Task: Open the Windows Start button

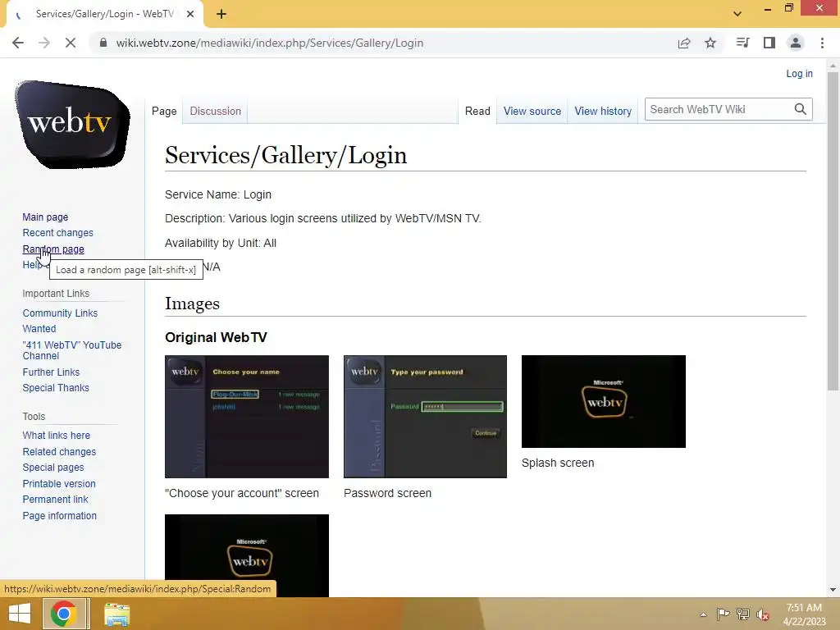Action: [x=20, y=614]
